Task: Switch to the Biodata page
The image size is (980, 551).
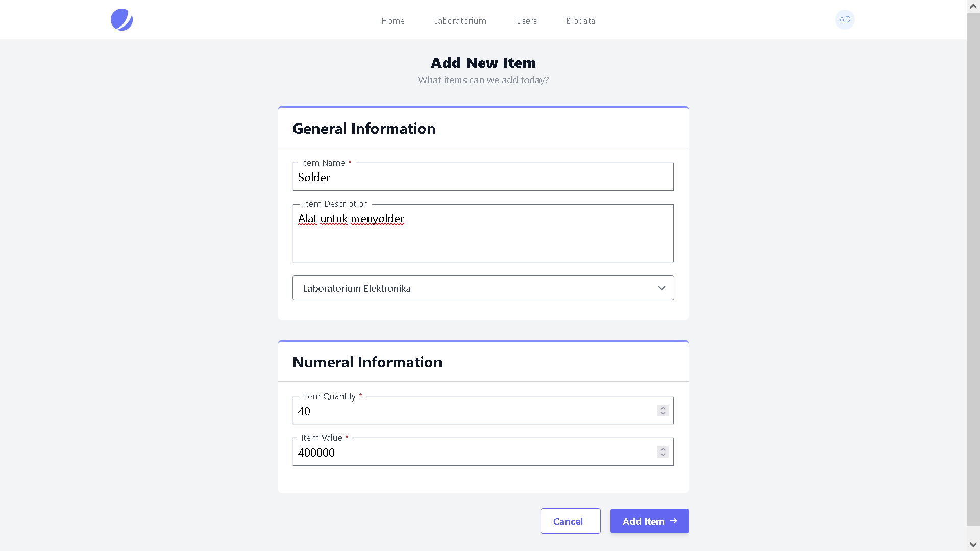Action: tap(580, 21)
